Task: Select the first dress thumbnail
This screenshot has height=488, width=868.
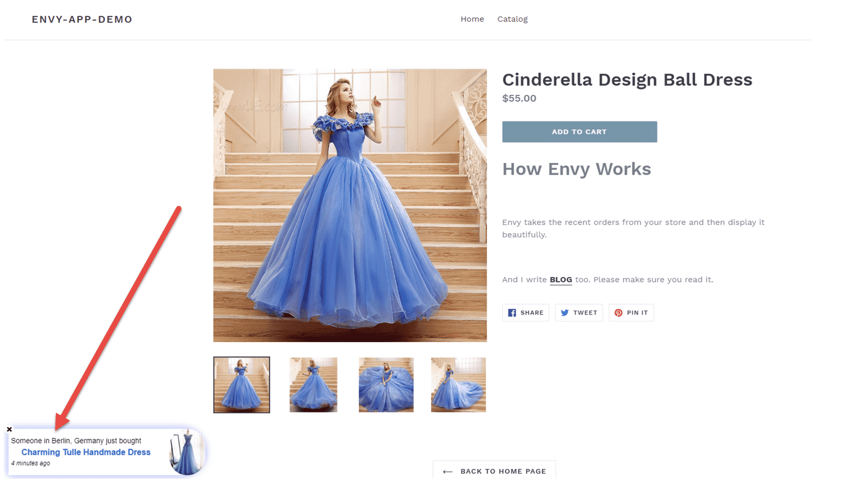Action: click(x=241, y=385)
